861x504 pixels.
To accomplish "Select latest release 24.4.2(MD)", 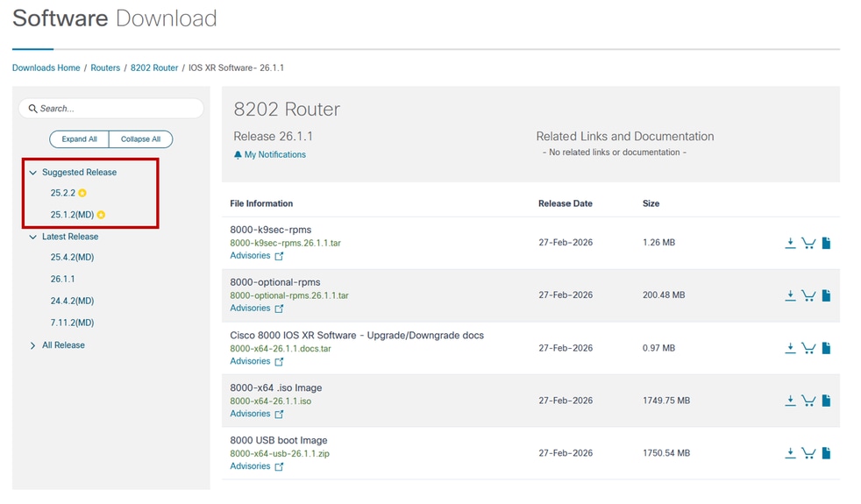I will coord(72,301).
